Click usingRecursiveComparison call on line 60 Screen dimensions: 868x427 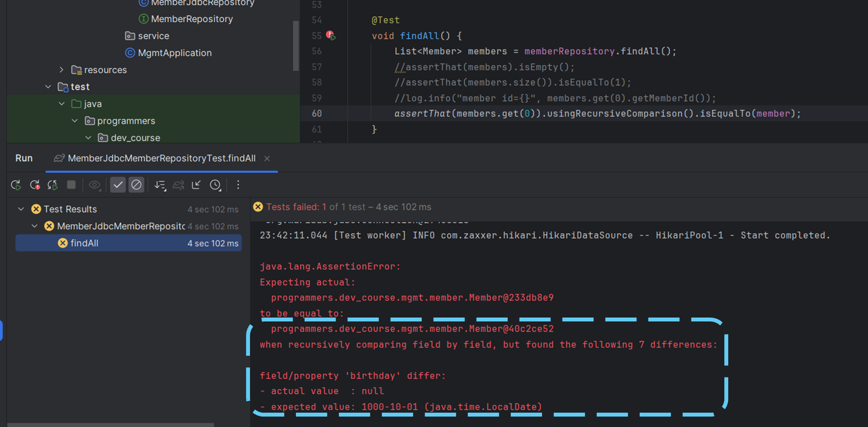click(615, 113)
